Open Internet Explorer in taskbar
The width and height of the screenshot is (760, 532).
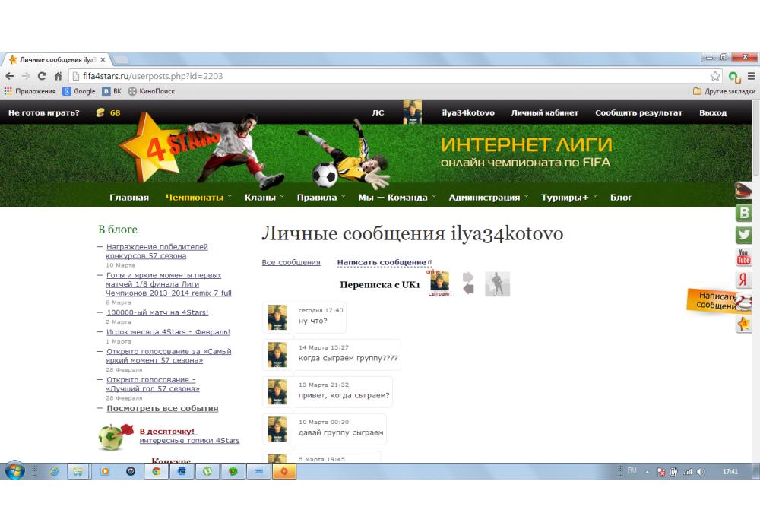point(54,471)
